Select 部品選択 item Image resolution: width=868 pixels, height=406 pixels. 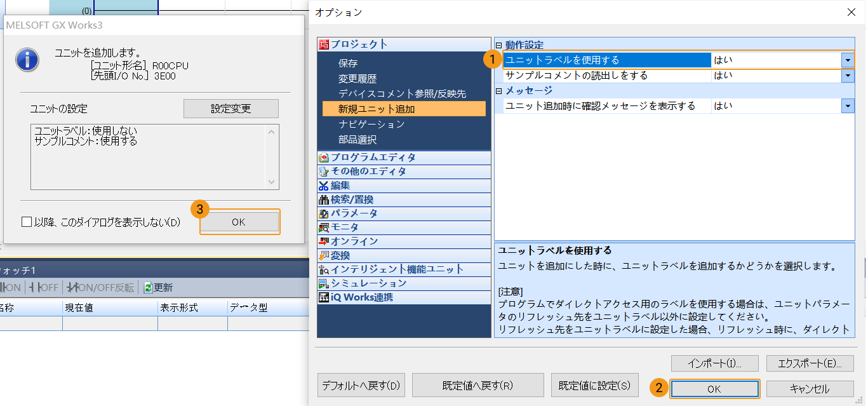[x=357, y=140]
